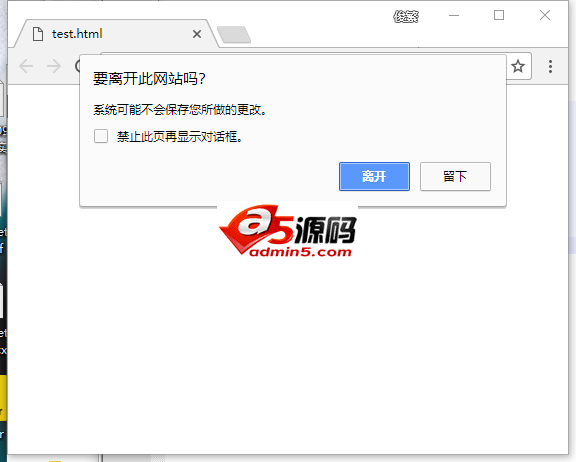This screenshot has height=462, width=576.
Task: Confirm leaving with the 离开 button
Action: (x=374, y=177)
